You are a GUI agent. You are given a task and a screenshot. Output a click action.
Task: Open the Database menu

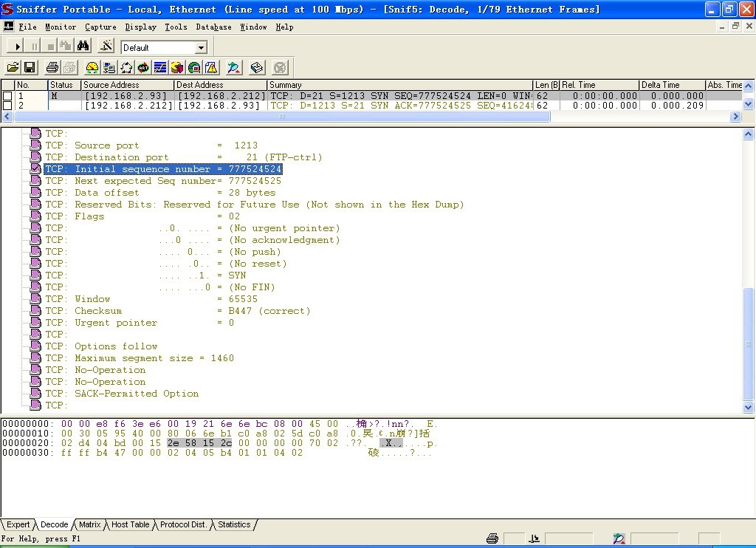[213, 27]
